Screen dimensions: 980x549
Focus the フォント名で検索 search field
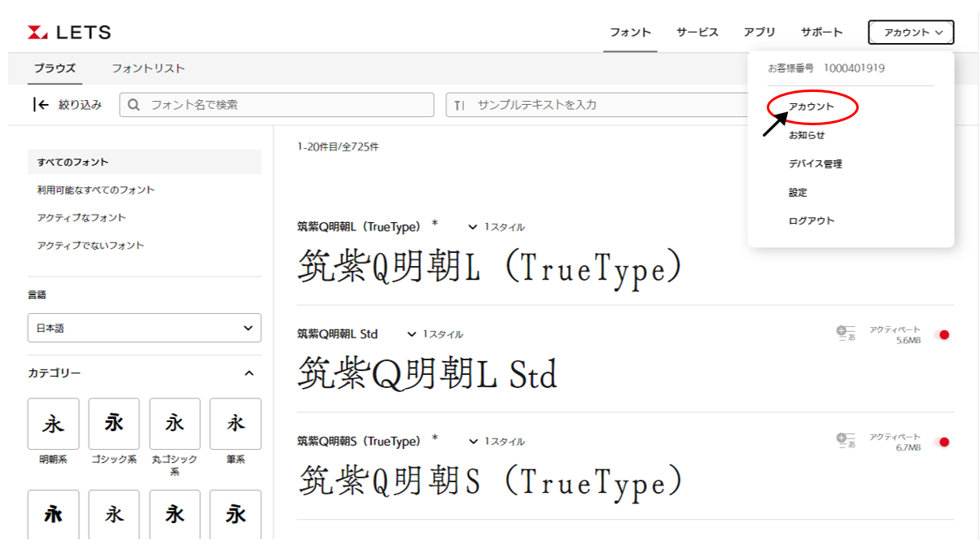pos(277,105)
